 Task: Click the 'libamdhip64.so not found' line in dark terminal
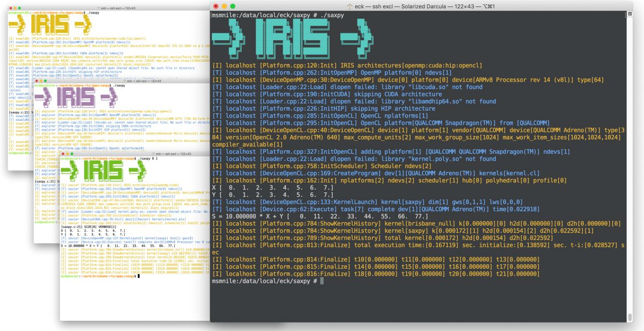pos(355,101)
